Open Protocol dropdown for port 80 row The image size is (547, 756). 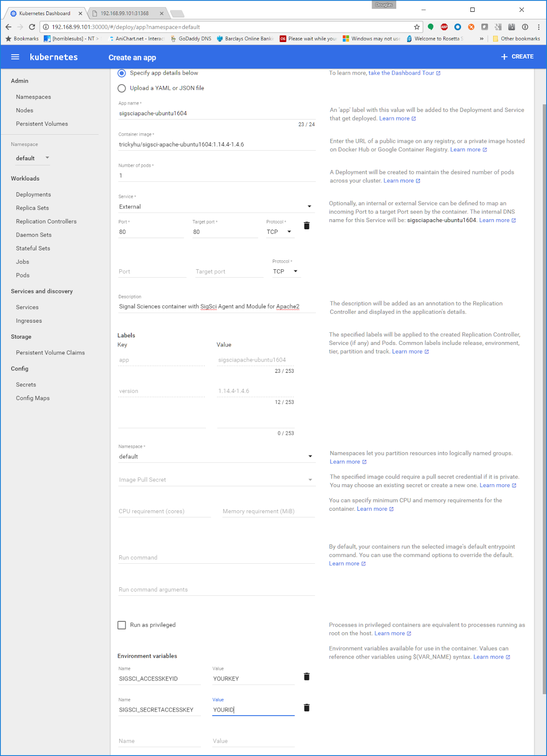click(x=280, y=232)
